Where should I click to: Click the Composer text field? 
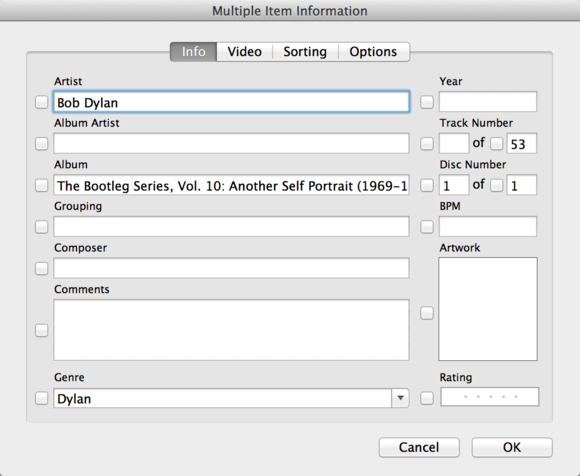tap(232, 268)
